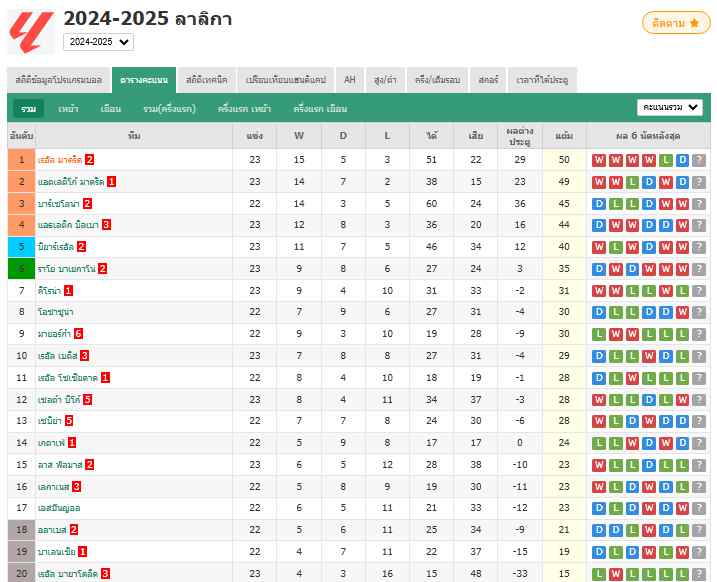The image size is (717, 582).
Task: Select the รวม(ครึ่งแรก) first-half total sub-tab
Action: pos(170,109)
